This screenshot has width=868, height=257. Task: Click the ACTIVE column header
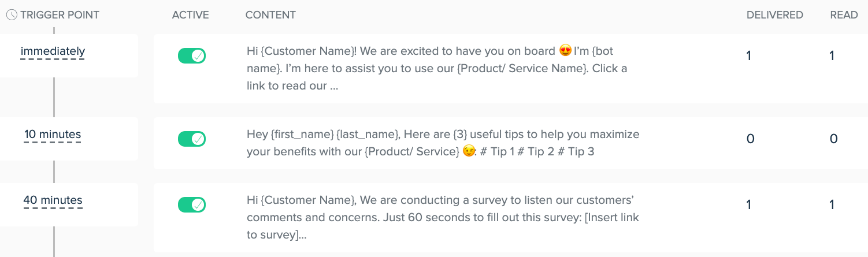pos(190,15)
